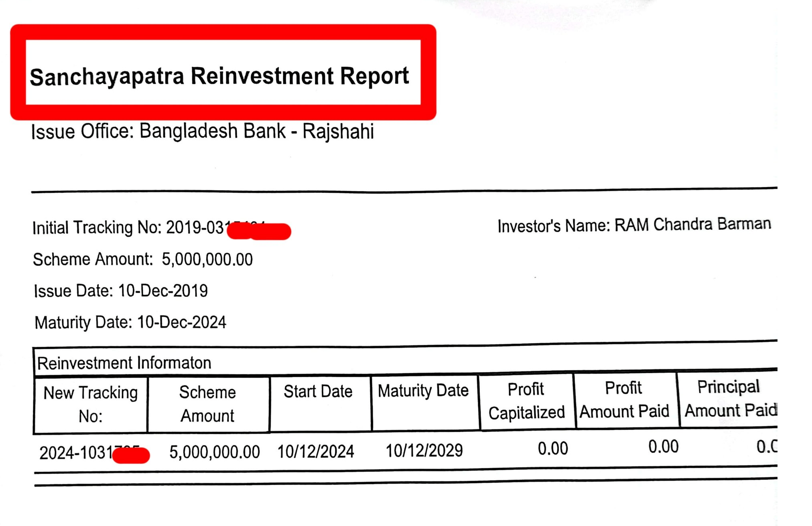Click the Profit Capitalized column header
812x526 pixels.
526,401
